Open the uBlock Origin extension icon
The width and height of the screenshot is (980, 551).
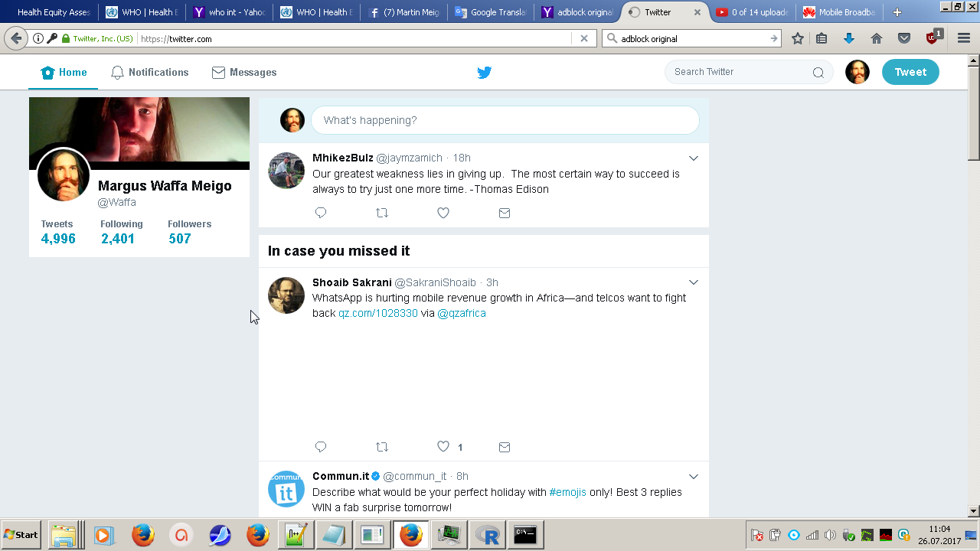click(933, 37)
